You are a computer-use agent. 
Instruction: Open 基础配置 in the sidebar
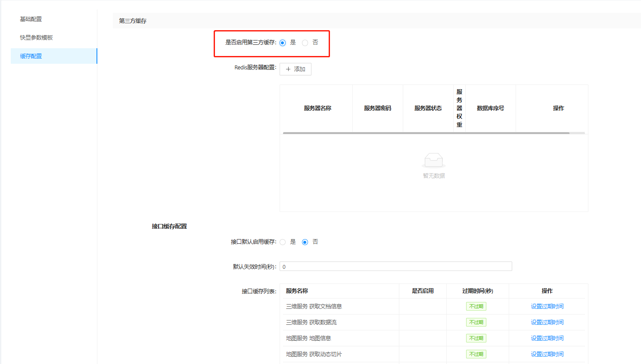[31, 19]
